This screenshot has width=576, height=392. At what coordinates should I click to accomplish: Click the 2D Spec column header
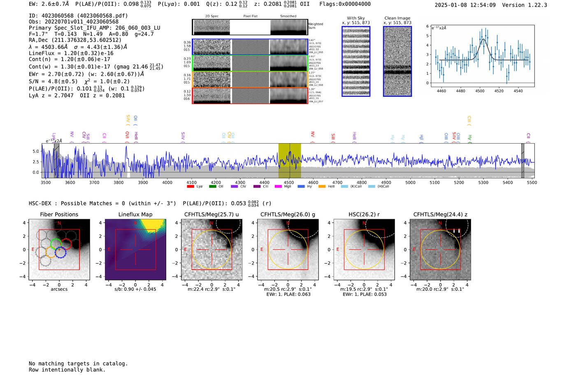[212, 16]
